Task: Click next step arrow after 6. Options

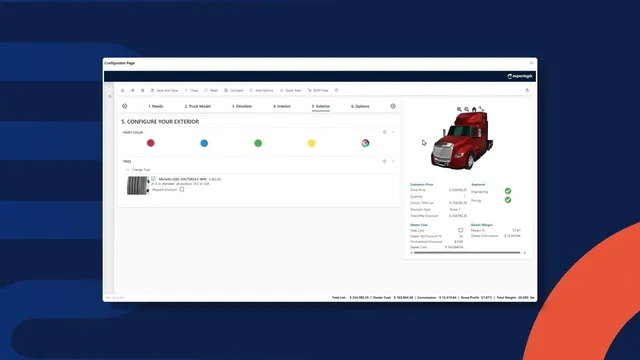Action: (393, 106)
